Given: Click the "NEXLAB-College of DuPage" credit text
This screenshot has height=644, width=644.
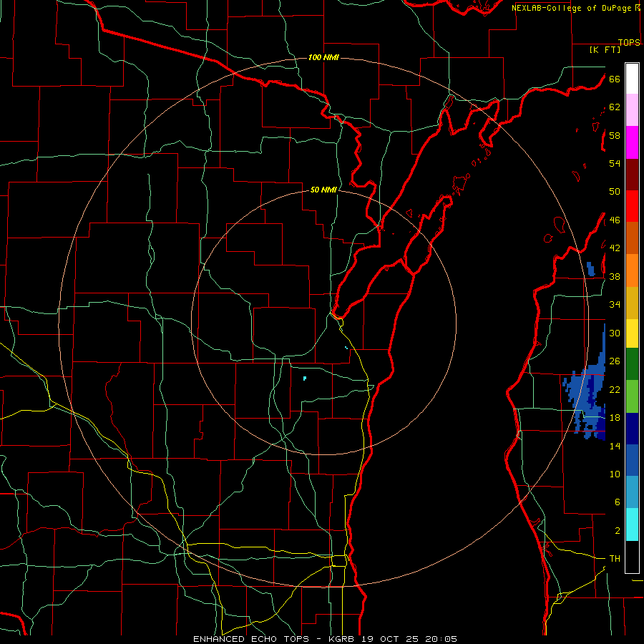Looking at the screenshot, I should 571,8.
